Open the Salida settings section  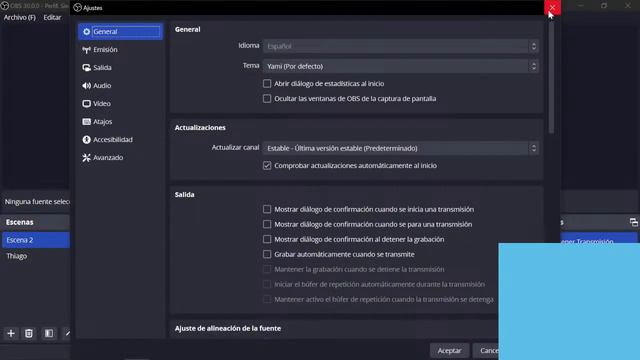click(x=120, y=67)
